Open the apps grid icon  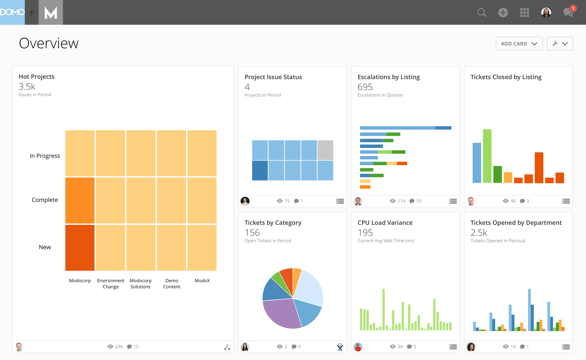tap(524, 13)
